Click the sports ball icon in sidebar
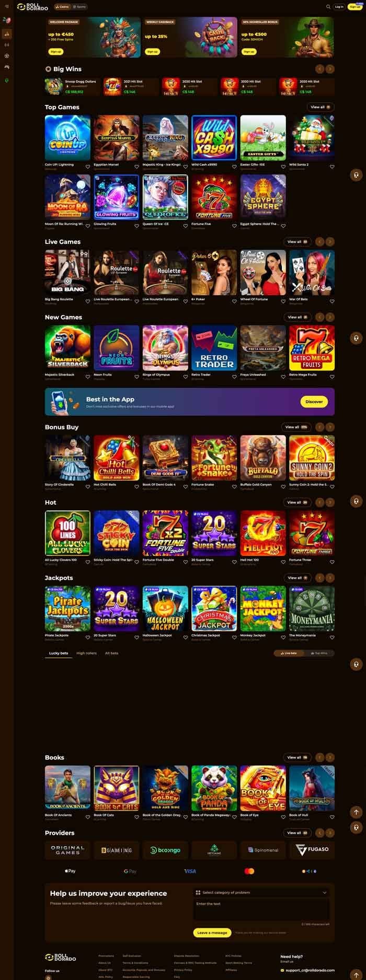The width and height of the screenshot is (366, 980). coord(7,55)
